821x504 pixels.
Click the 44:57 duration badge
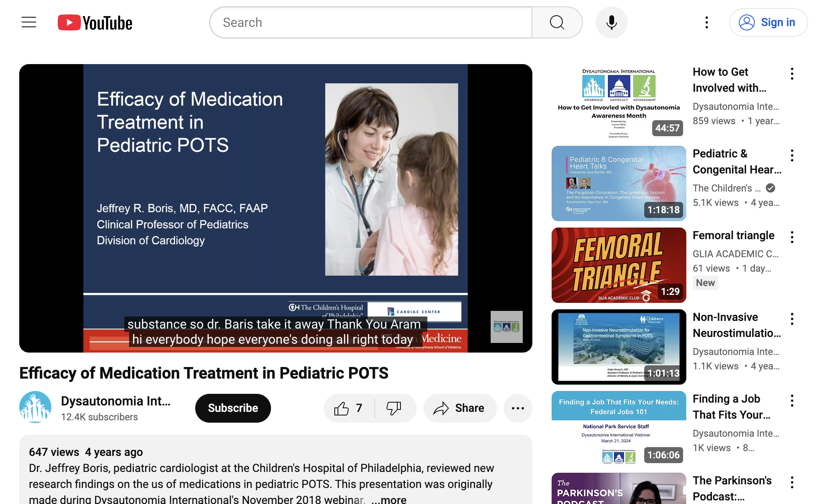[x=667, y=128]
